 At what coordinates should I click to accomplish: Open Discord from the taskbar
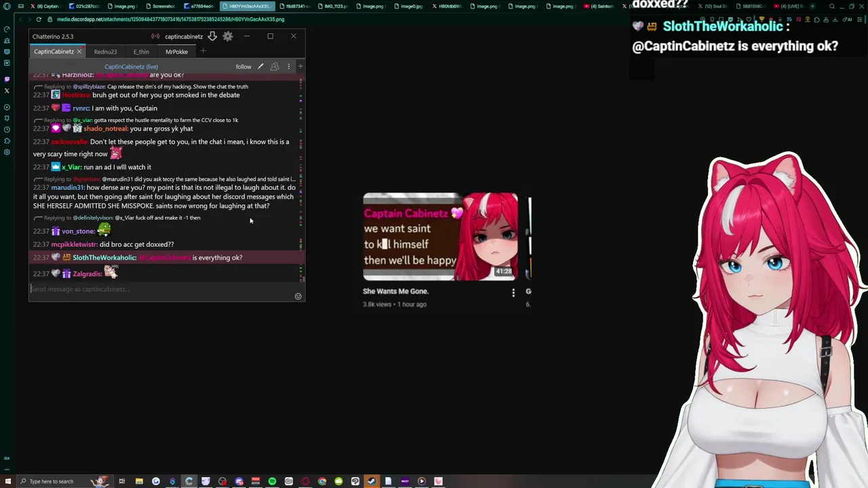239,481
